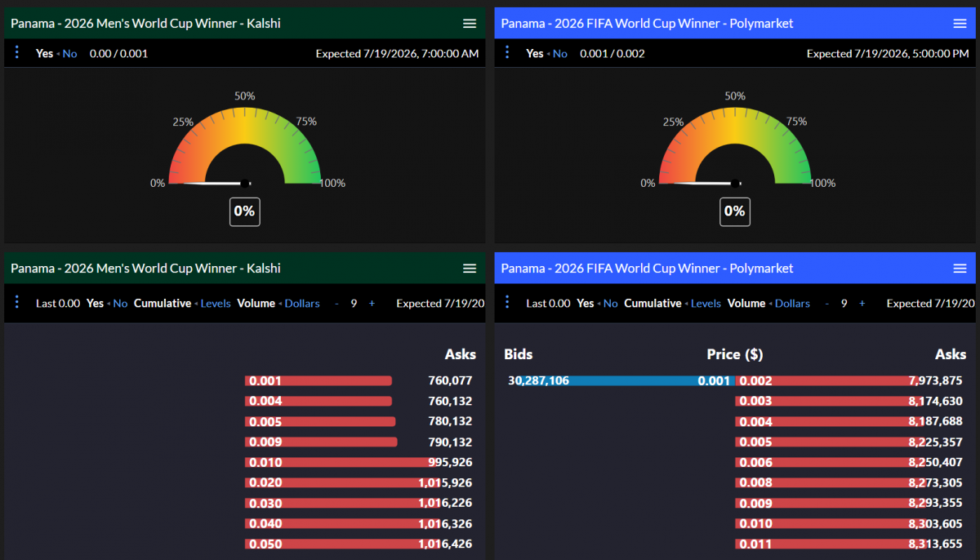Select No in Kalshi gauge panel

click(69, 54)
